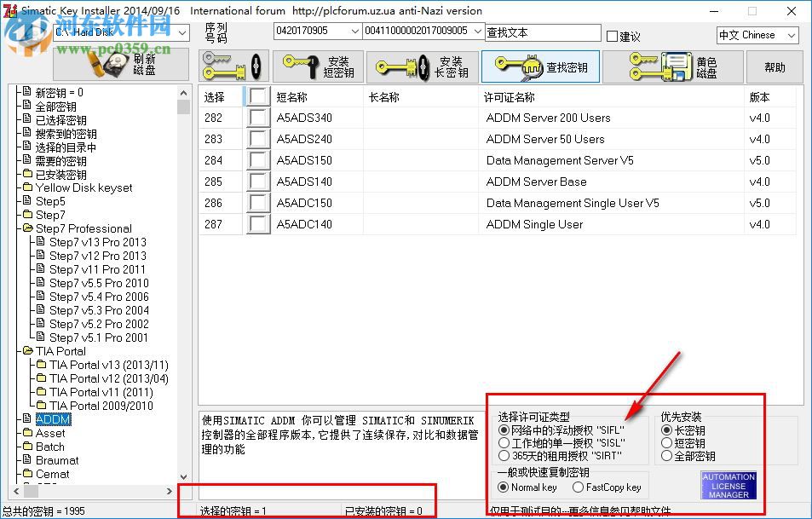Select Step7 v5.4 Pro 2006 tree item
The image size is (812, 519).
tap(99, 297)
